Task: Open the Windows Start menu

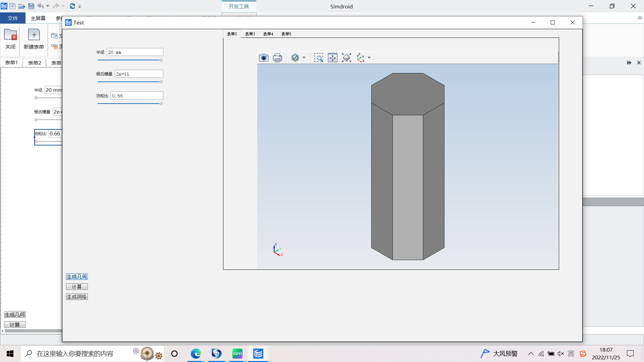Action: (10, 354)
